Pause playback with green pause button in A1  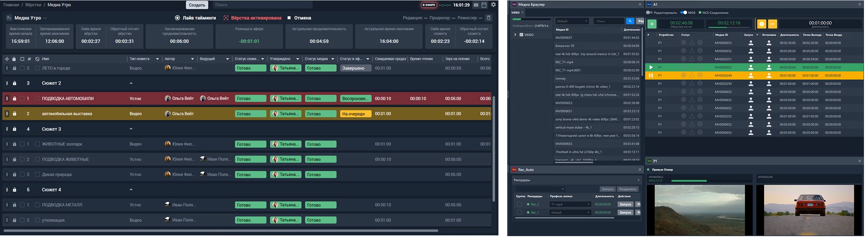pos(651,24)
